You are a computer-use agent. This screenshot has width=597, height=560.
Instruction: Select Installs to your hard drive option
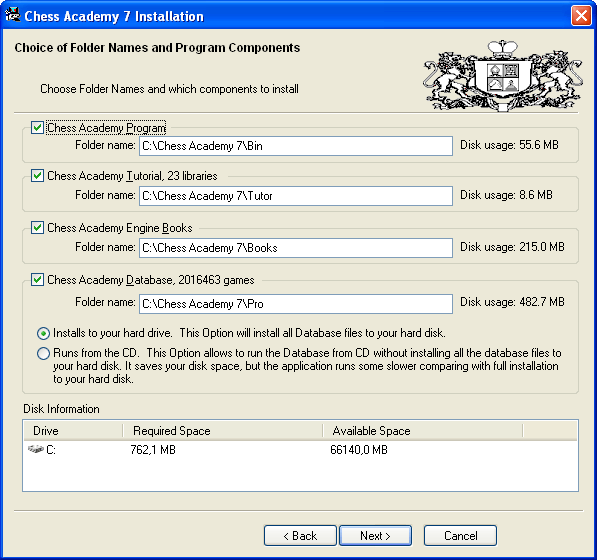click(43, 333)
